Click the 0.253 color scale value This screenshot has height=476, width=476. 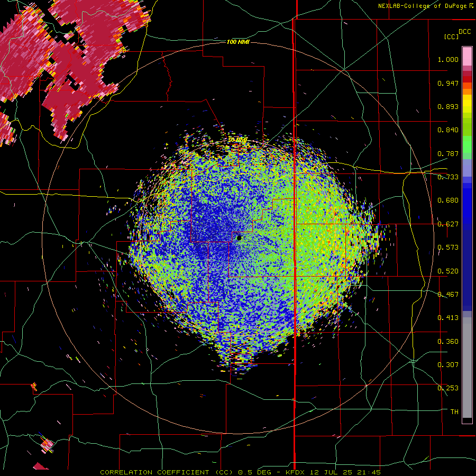point(448,388)
